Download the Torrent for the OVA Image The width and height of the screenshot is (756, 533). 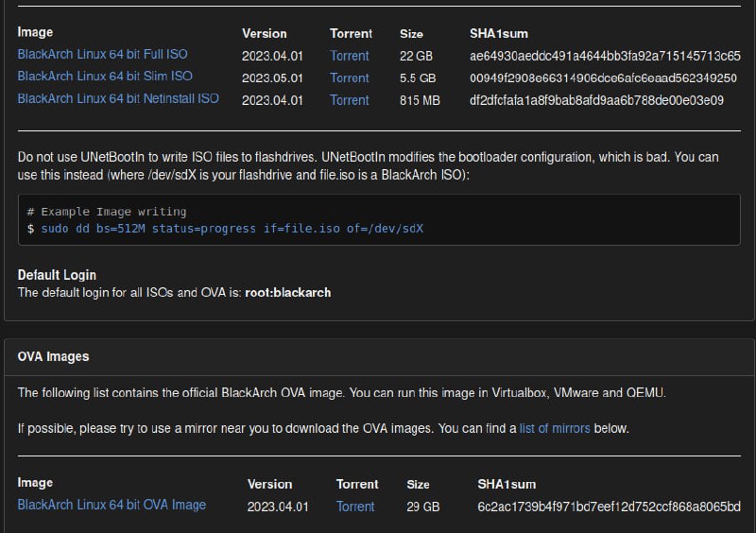[355, 507]
